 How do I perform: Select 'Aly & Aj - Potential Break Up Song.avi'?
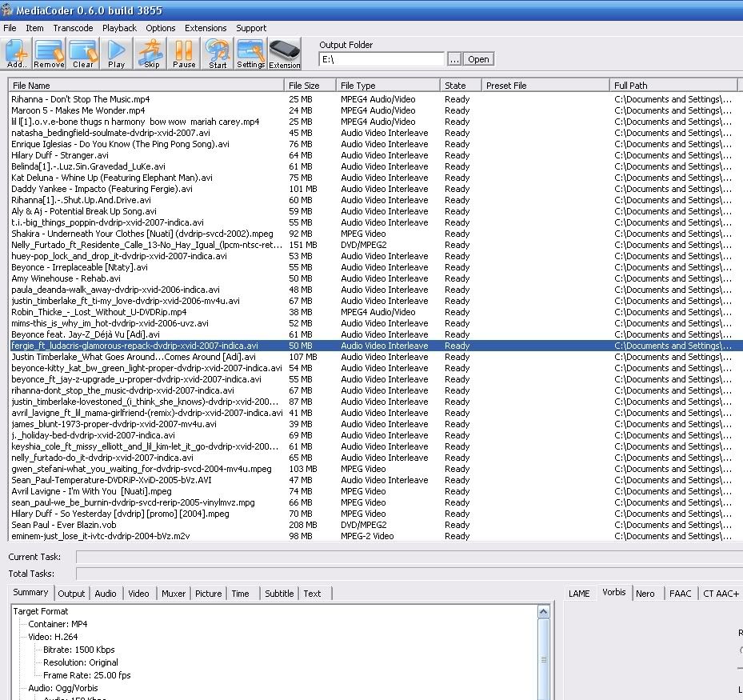click(x=374, y=211)
